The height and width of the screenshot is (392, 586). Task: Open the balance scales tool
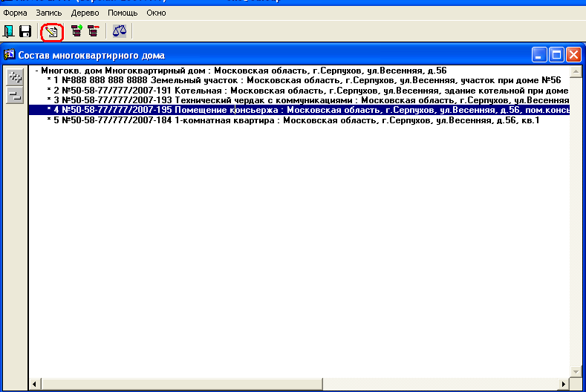(120, 30)
